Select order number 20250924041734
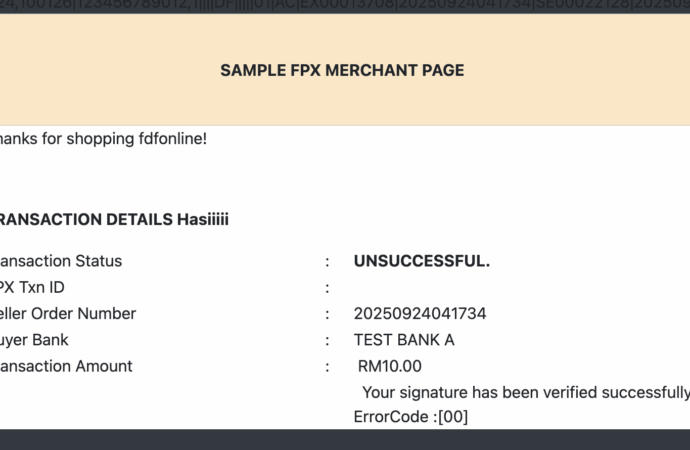This screenshot has width=690, height=450. click(420, 313)
